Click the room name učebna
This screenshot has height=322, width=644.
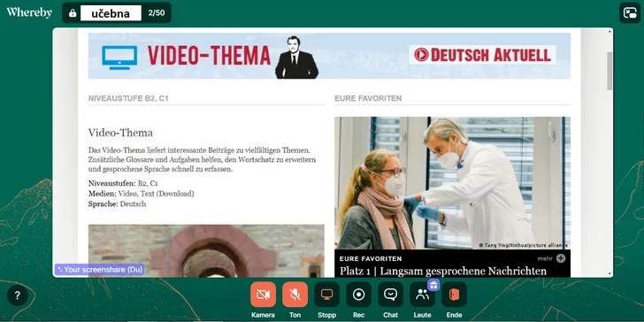[111, 13]
